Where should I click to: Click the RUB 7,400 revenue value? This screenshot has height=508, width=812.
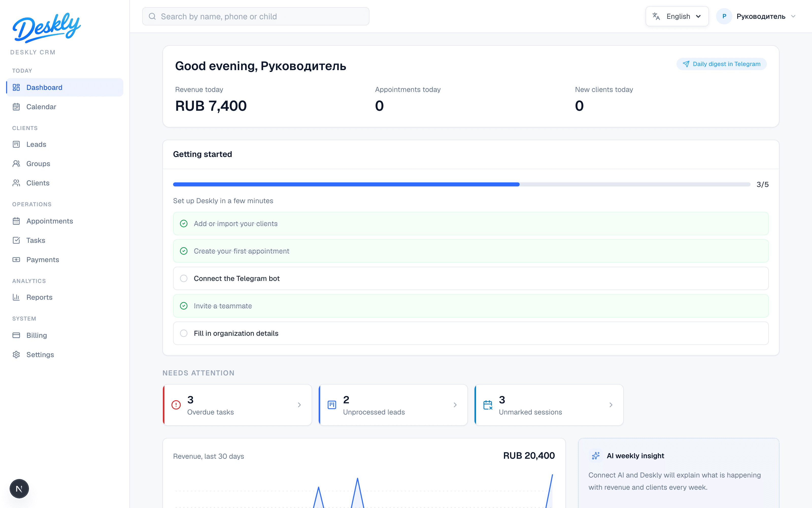tap(211, 106)
